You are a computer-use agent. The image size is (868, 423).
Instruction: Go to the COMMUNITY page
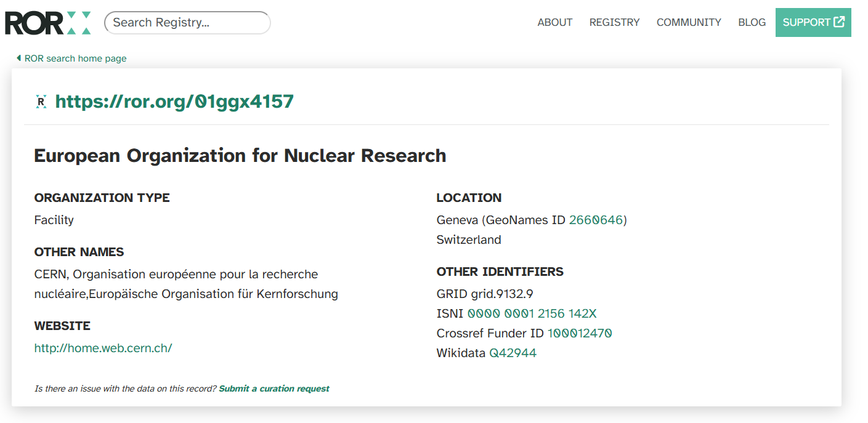tap(689, 22)
